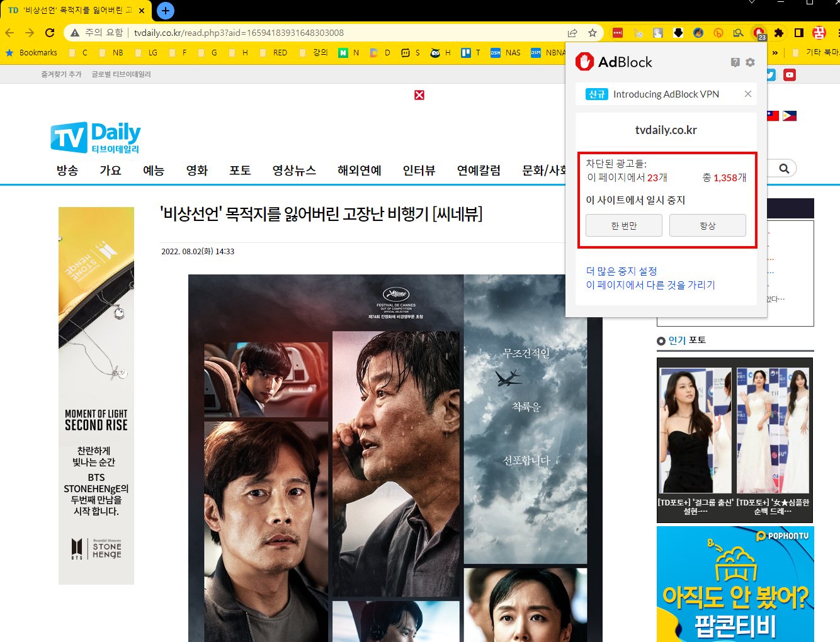Expand the hidden bookmarks overflow chevron
840x642 pixels.
click(775, 53)
